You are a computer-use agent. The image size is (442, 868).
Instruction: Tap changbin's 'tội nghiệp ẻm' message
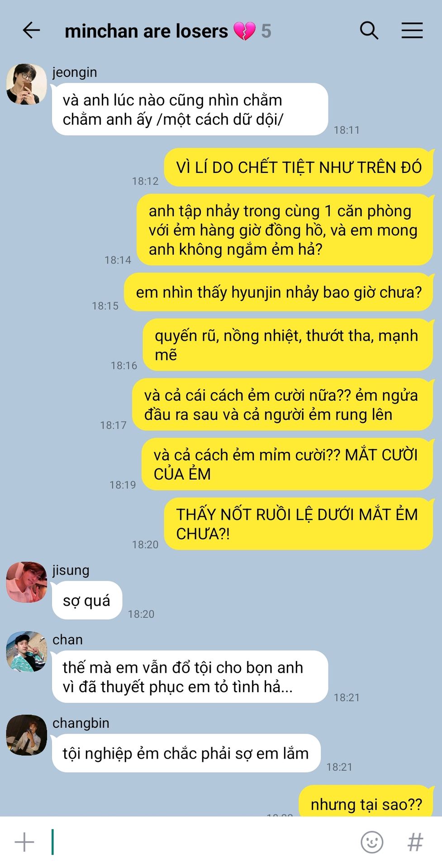point(186,753)
